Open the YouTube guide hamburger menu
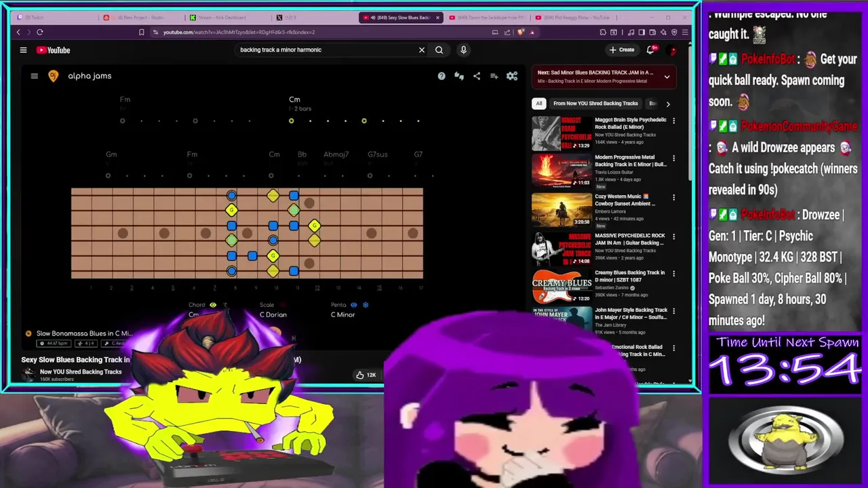 point(23,49)
